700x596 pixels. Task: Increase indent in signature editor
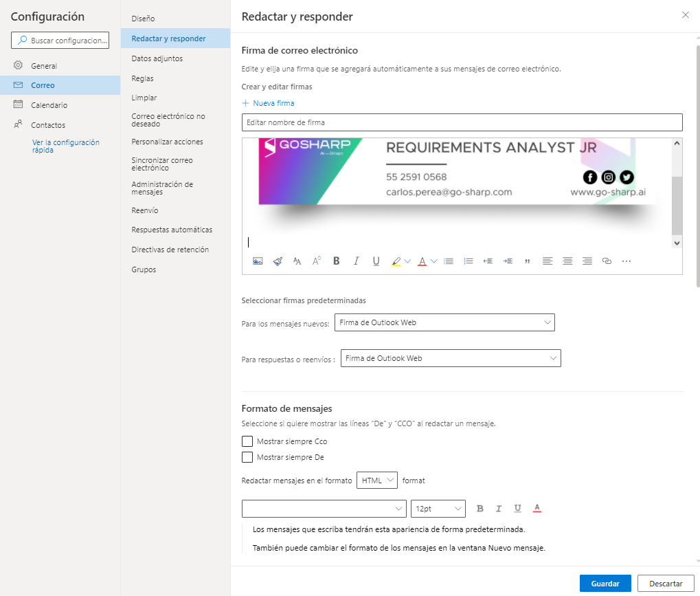coord(508,261)
